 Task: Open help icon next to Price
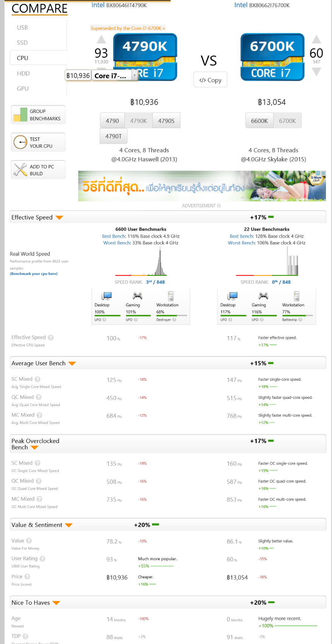pos(27,577)
